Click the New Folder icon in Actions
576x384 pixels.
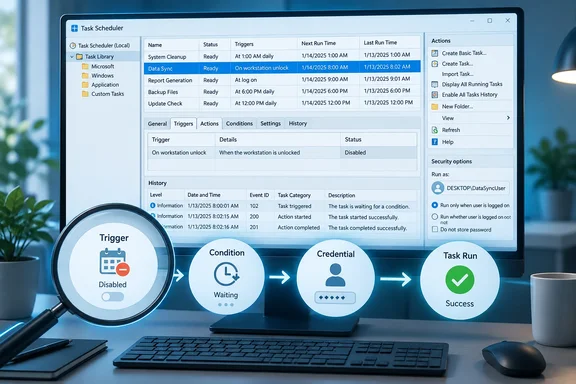click(435, 107)
